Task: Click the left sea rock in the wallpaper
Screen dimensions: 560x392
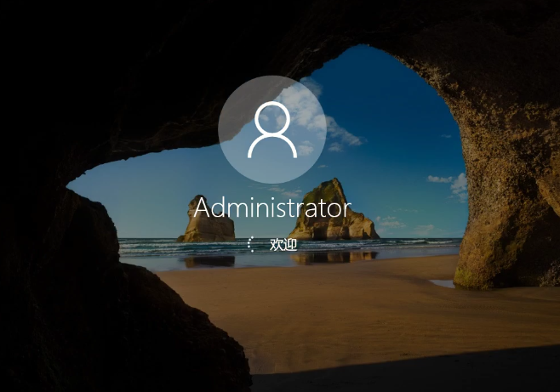Action: click(x=207, y=221)
